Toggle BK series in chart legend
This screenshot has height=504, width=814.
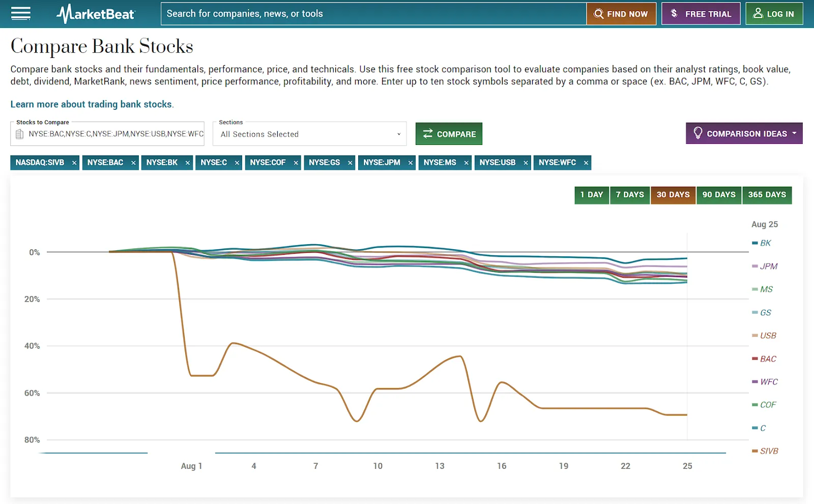(762, 243)
